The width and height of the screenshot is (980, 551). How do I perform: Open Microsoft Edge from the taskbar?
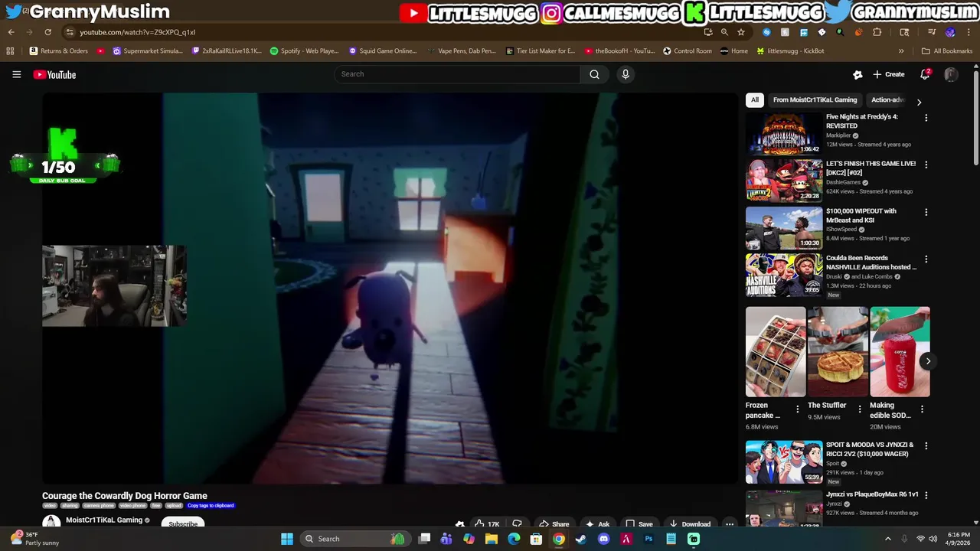pos(514,539)
